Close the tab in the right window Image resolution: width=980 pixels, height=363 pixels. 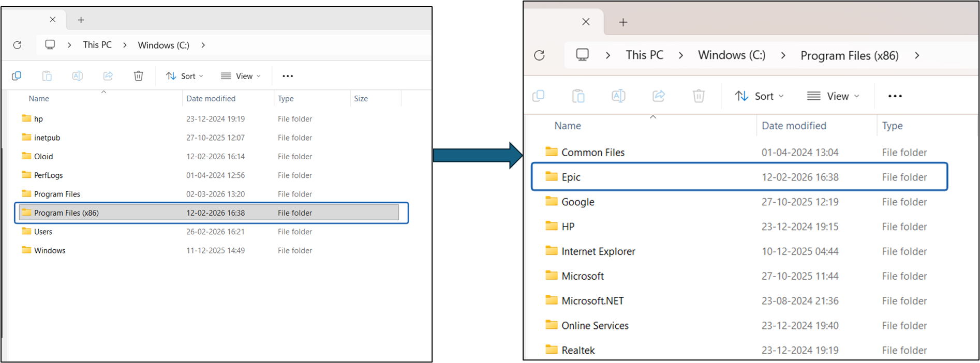tap(586, 22)
